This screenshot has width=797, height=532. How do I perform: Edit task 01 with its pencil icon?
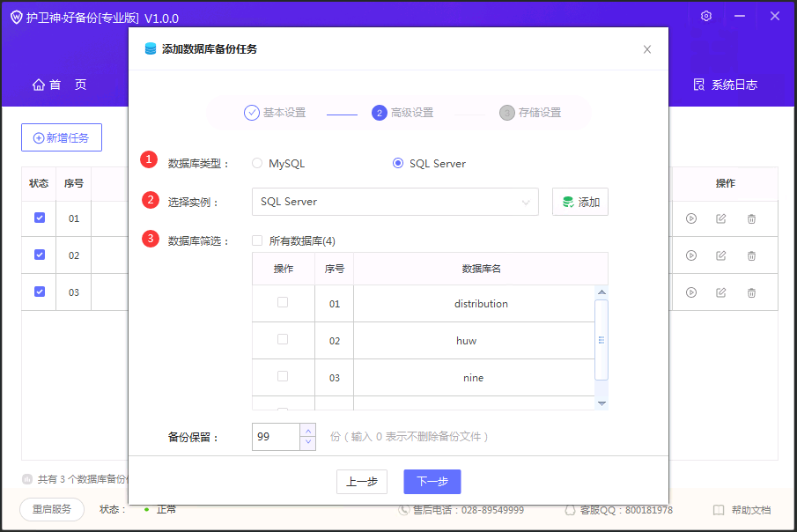coord(720,218)
